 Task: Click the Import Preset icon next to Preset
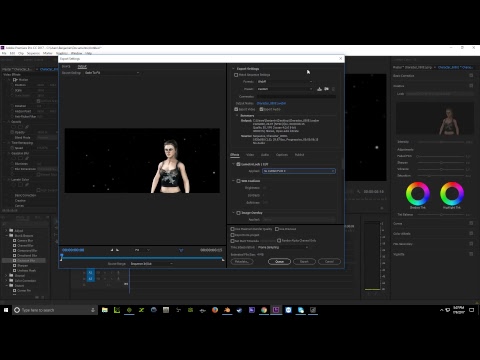pos(326,89)
